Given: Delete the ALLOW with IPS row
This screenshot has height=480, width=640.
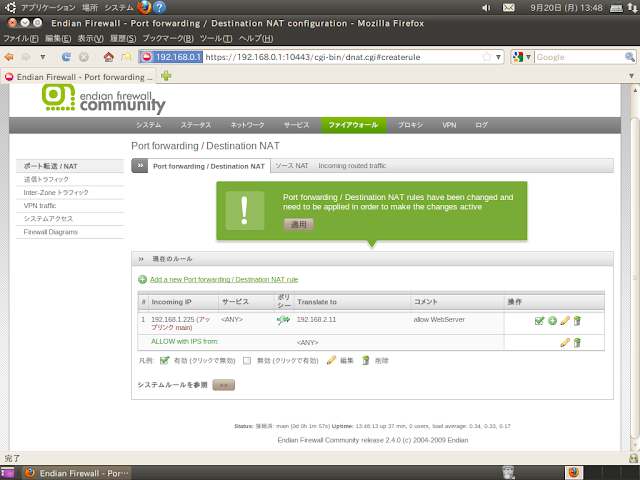Looking at the screenshot, I should click(x=577, y=342).
